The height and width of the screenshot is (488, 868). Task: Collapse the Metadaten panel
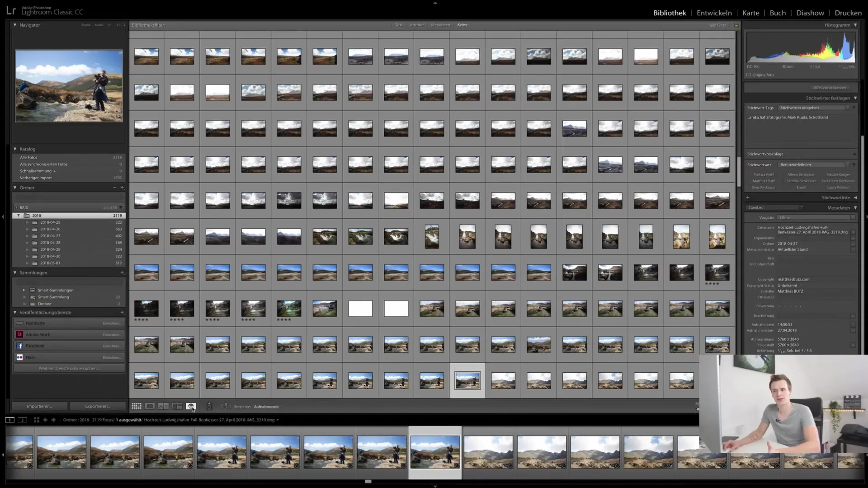(x=855, y=208)
